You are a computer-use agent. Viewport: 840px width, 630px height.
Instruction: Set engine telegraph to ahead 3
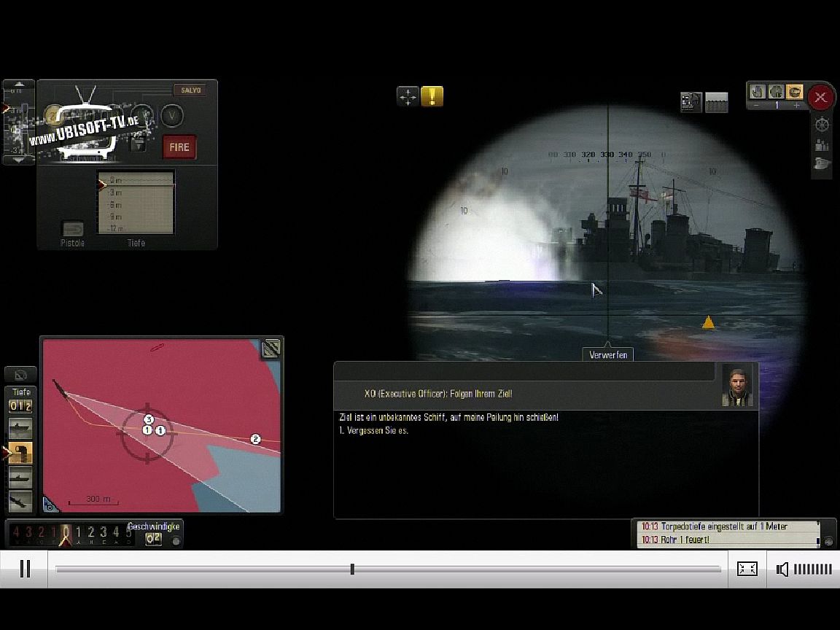(104, 532)
